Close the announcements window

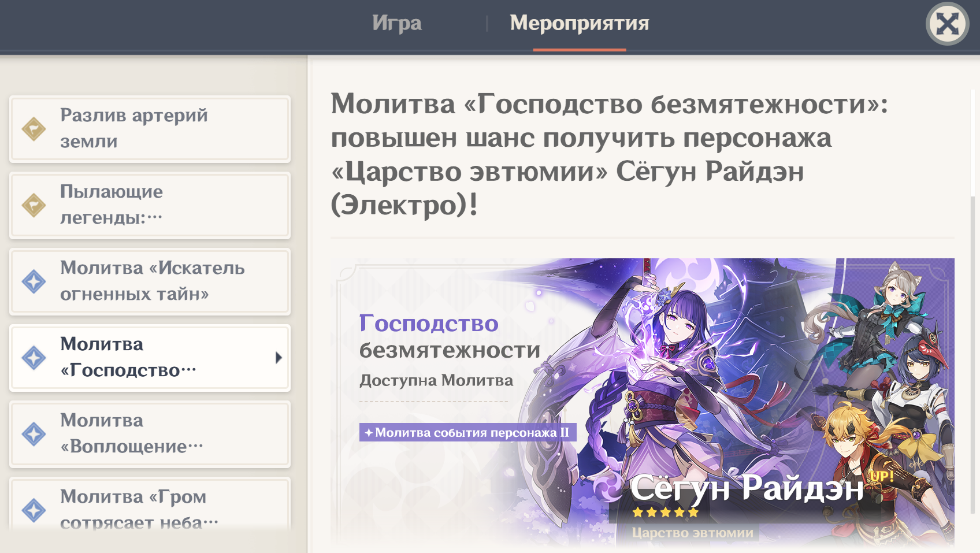[947, 24]
